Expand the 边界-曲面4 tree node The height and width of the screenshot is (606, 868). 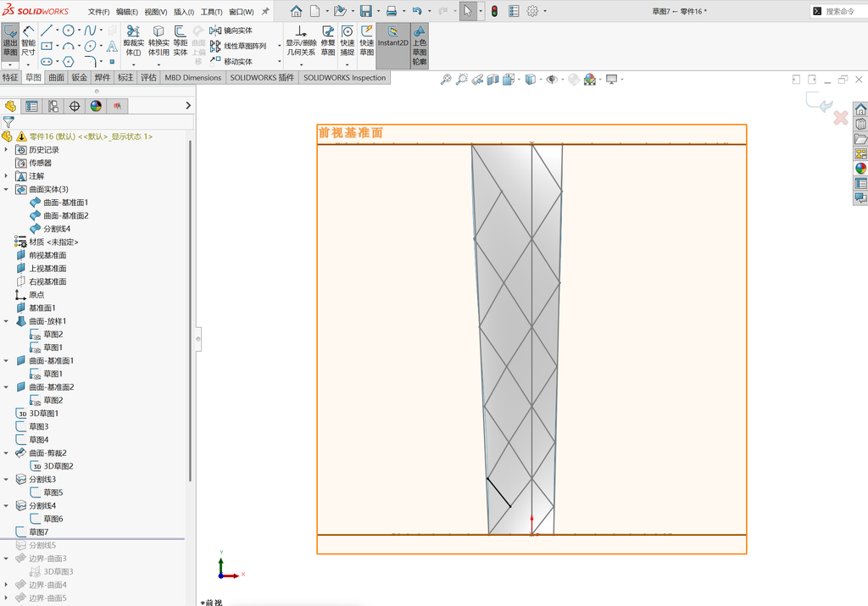point(6,585)
